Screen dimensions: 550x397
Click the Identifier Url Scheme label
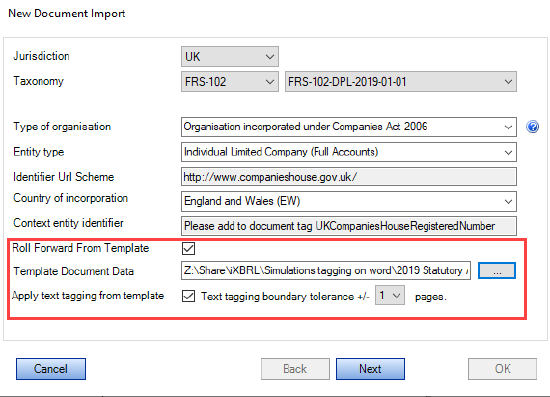63,176
